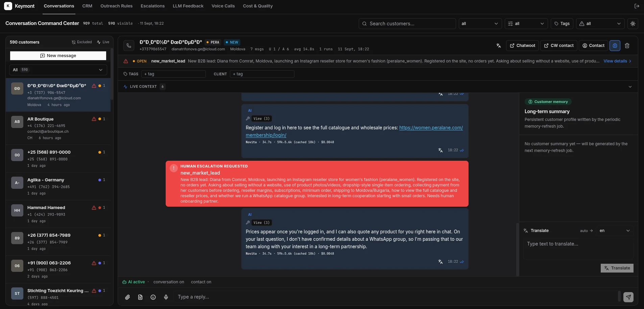Click the Live Context pulse icon

click(x=126, y=87)
